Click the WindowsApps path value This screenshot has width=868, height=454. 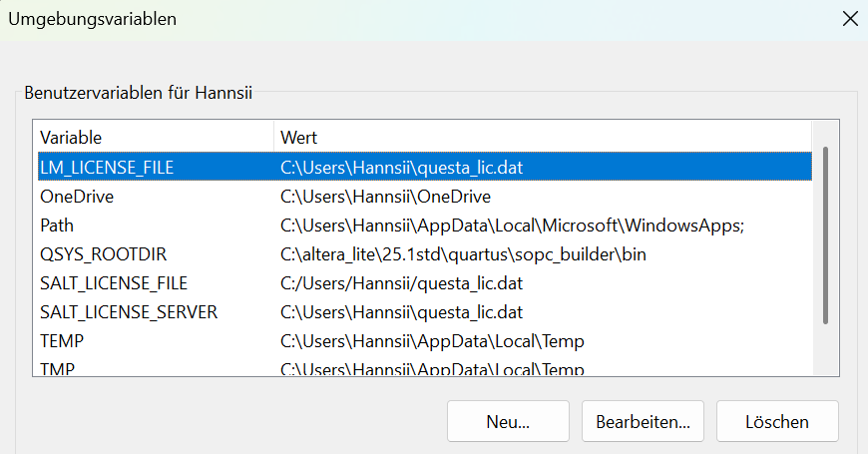pos(513,226)
